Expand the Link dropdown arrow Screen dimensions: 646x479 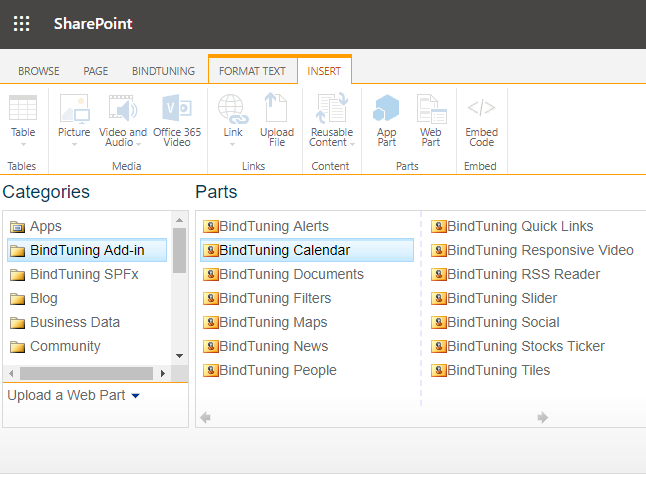click(x=232, y=144)
